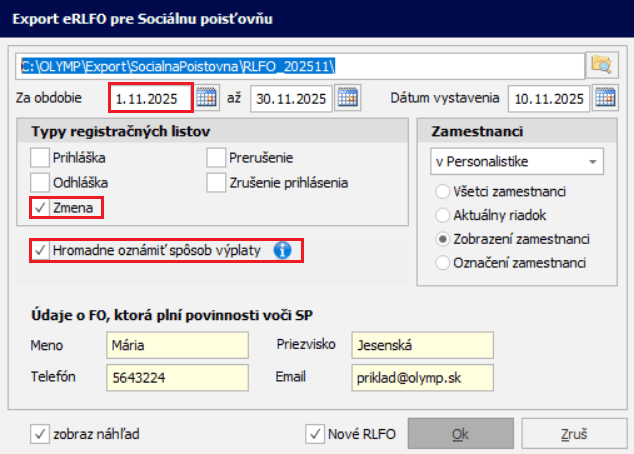Click the Email field with priklad@olymp.sk
The width and height of the screenshot is (634, 454).
[422, 377]
